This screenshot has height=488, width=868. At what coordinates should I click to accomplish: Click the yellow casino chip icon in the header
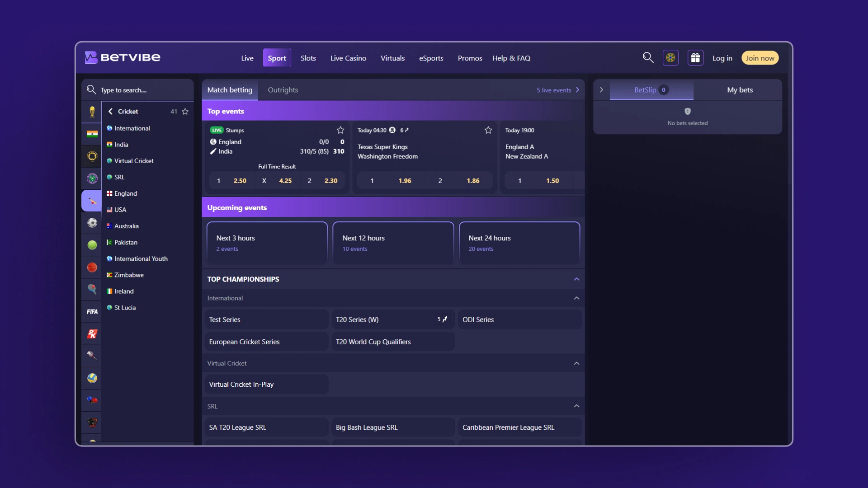[x=670, y=58]
